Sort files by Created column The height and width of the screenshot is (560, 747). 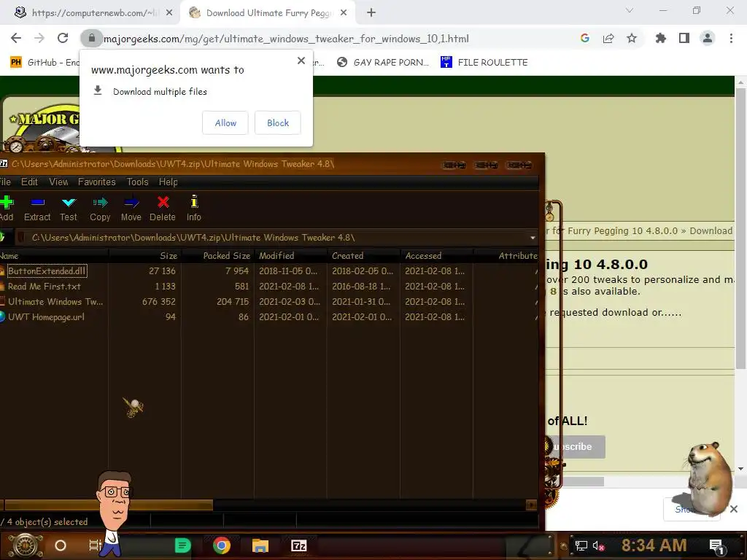(363, 256)
